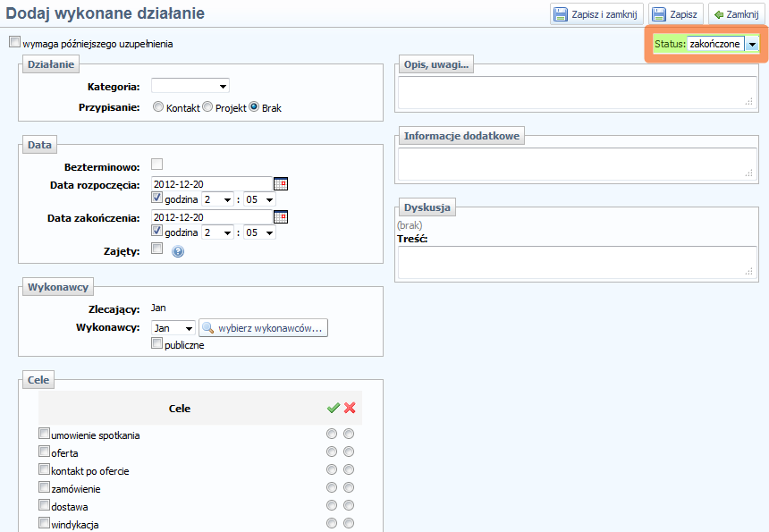Select the Kontakt radio button

[158, 107]
